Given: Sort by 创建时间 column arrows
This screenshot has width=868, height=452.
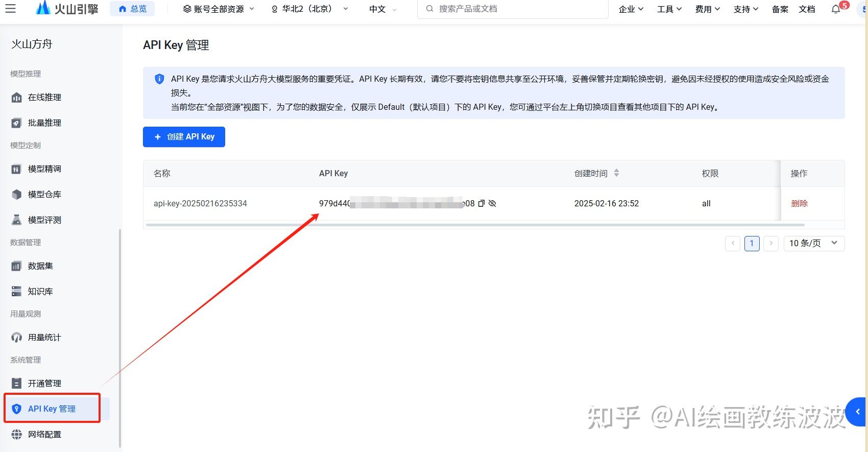Looking at the screenshot, I should (616, 173).
